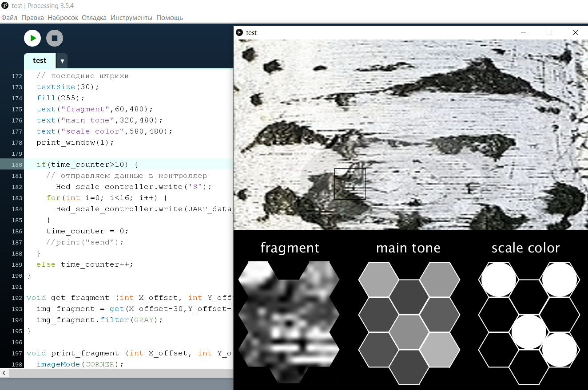
Task: Click the line text("main tone",320,480);
Action: pyautogui.click(x=99, y=120)
